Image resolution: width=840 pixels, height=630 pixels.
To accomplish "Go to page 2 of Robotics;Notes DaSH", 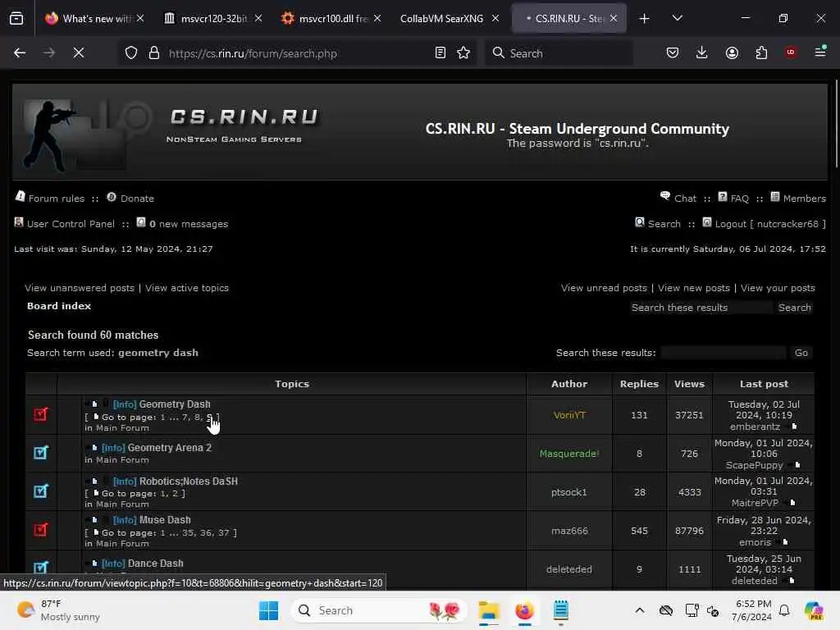I will 175,493.
